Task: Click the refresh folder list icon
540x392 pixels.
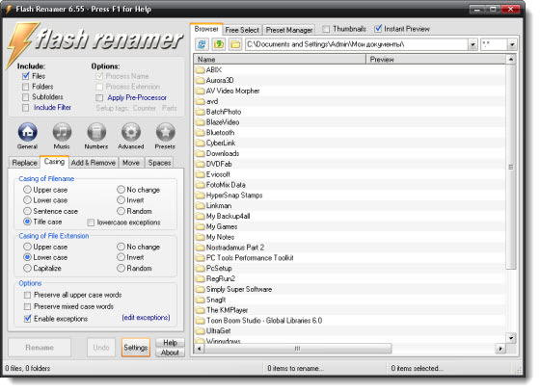Action: pyautogui.click(x=202, y=44)
